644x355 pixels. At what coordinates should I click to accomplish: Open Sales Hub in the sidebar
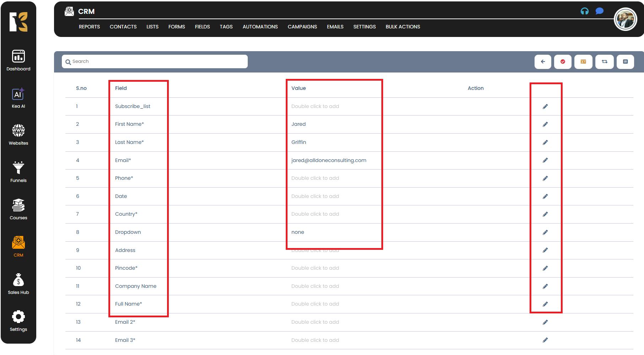click(18, 284)
